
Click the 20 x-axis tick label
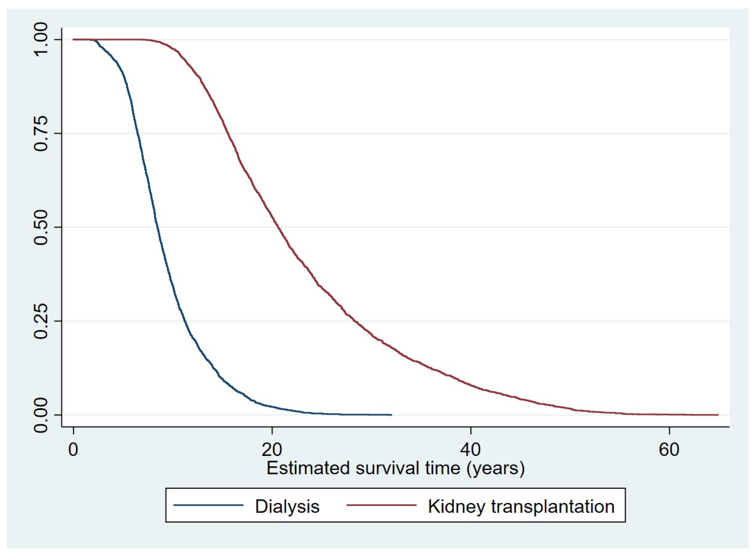click(x=272, y=449)
